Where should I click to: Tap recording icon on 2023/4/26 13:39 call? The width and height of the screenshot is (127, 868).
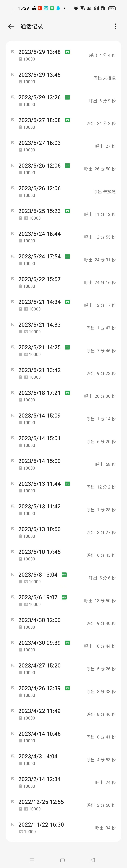pos(67,688)
